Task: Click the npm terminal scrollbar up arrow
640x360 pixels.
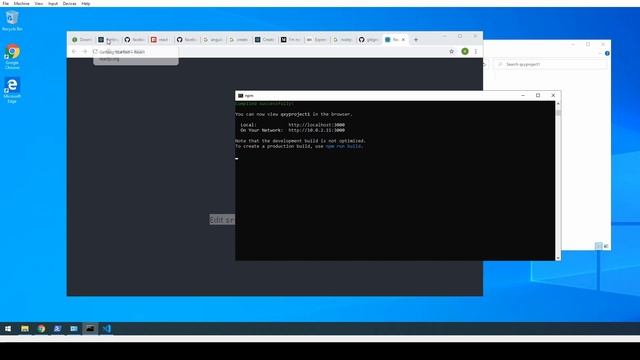Action: [558, 104]
